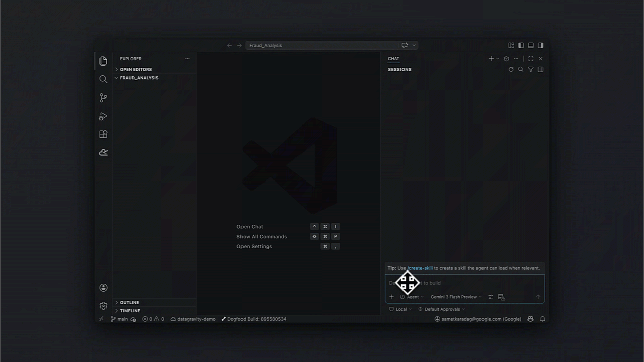Click the database warning icon in chat input
This screenshot has height=362, width=644.
click(501, 297)
